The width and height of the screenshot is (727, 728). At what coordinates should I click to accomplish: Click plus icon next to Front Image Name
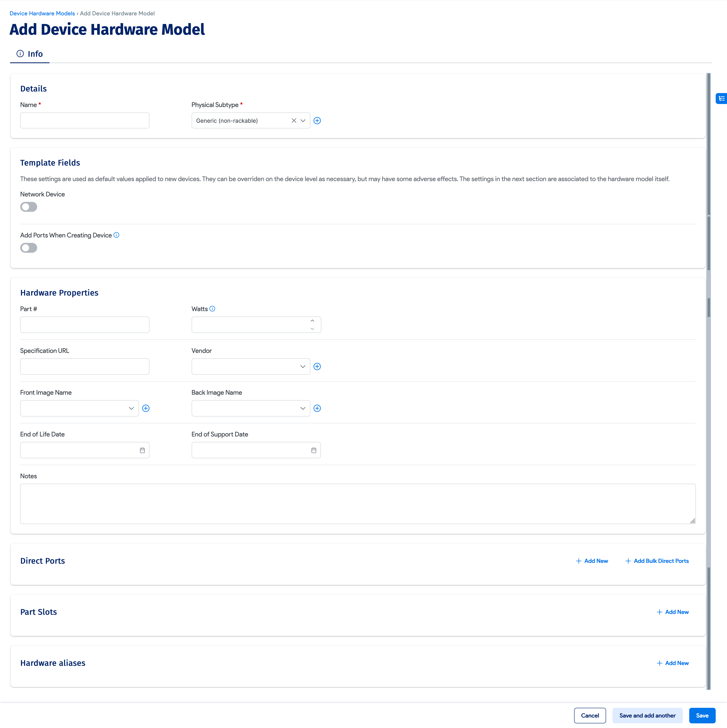(x=146, y=408)
